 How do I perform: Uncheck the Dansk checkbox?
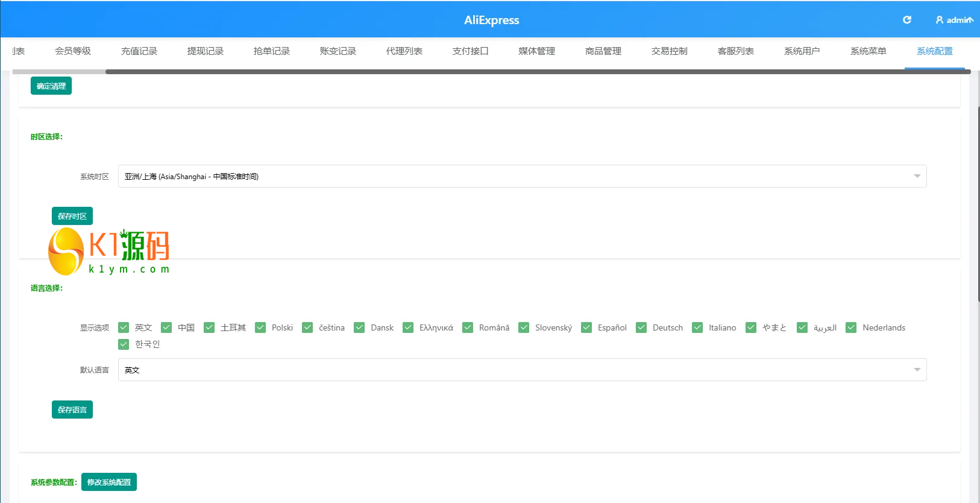coord(359,327)
